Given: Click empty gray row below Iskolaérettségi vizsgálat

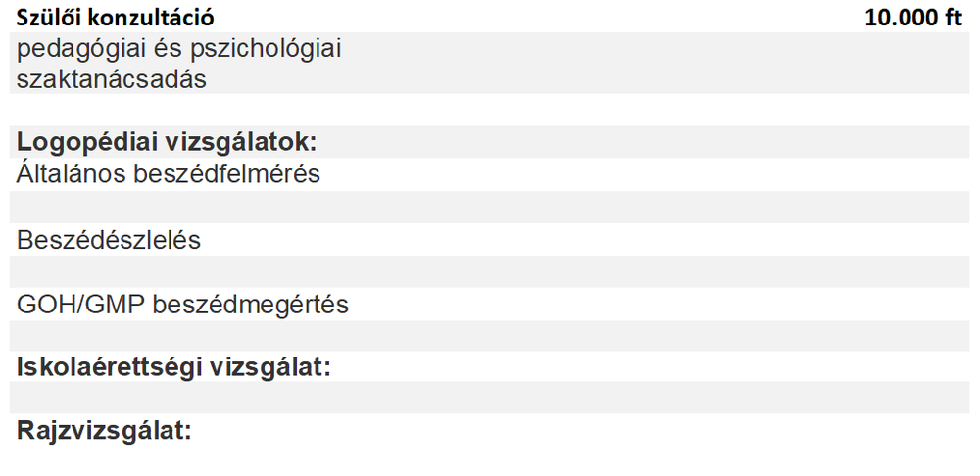Looking at the screenshot, I should click(490, 398).
